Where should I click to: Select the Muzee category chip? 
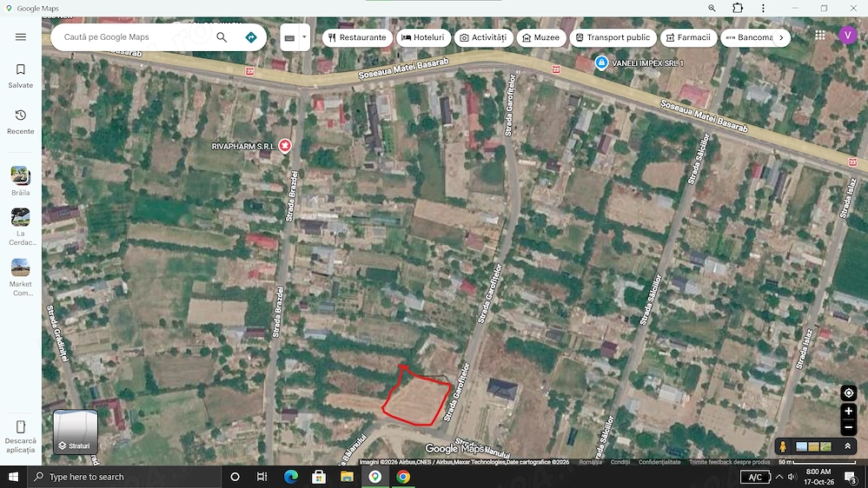pyautogui.click(x=540, y=37)
